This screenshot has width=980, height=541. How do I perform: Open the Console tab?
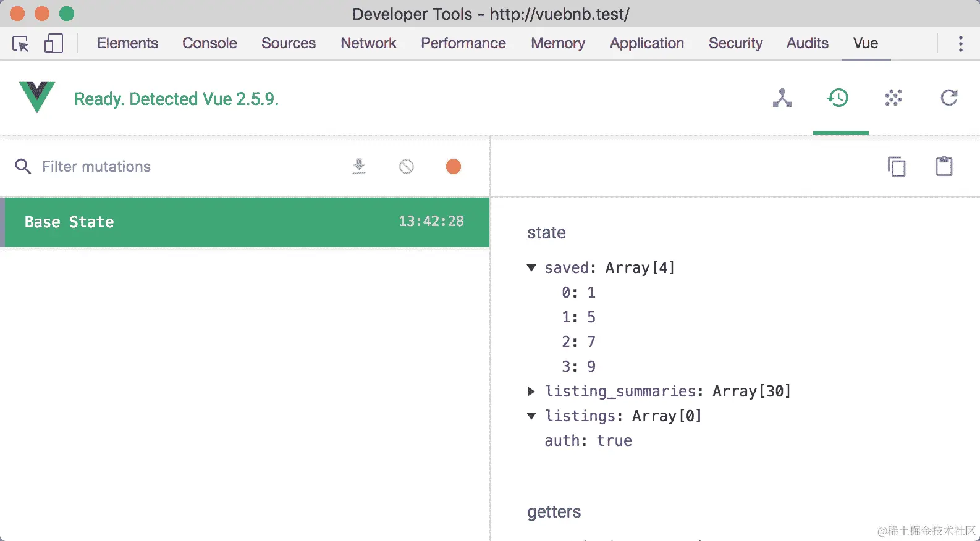coord(209,43)
